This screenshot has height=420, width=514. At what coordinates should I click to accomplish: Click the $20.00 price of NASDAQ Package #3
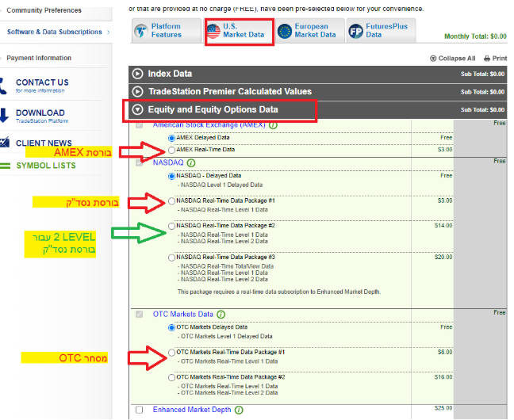[x=443, y=258]
